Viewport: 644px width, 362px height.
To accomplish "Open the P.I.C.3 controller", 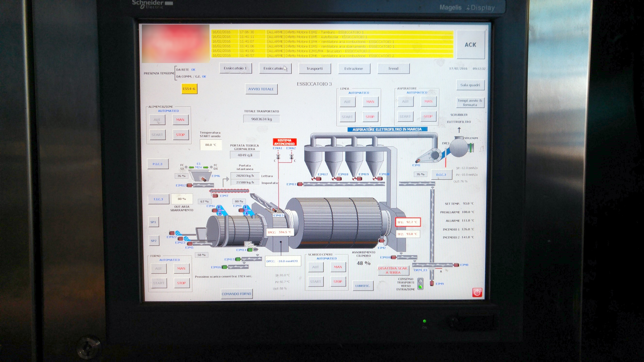I will [158, 164].
